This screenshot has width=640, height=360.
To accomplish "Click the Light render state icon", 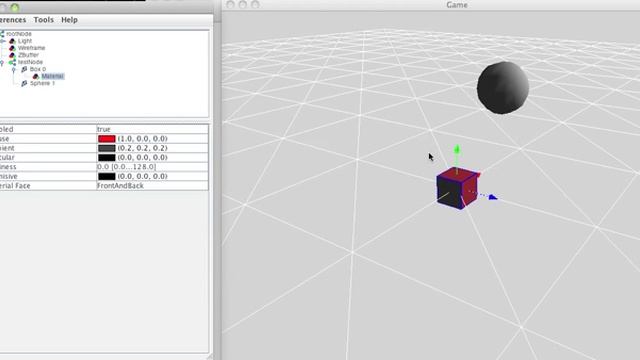I will pos(12,41).
